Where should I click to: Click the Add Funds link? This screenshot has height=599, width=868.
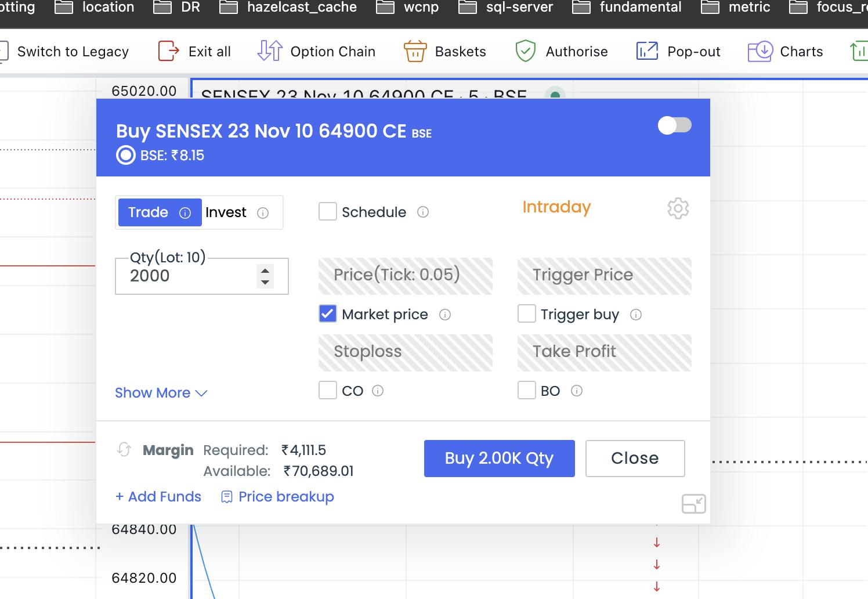click(158, 497)
